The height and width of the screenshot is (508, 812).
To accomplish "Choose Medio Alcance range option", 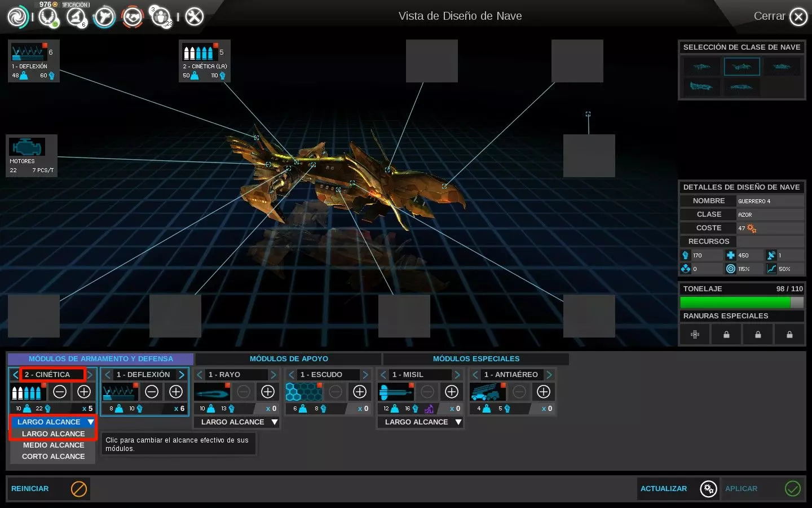I will (53, 445).
